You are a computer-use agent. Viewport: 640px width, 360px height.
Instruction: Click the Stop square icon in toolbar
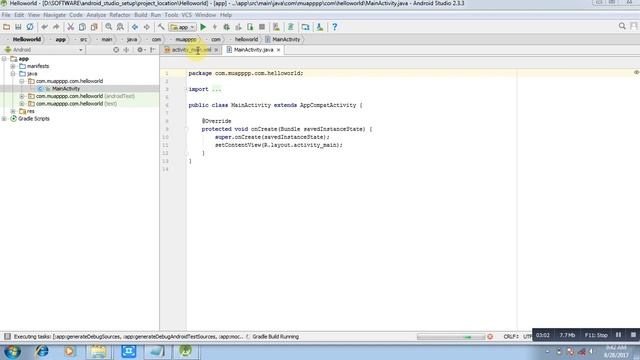pyautogui.click(x=262, y=27)
